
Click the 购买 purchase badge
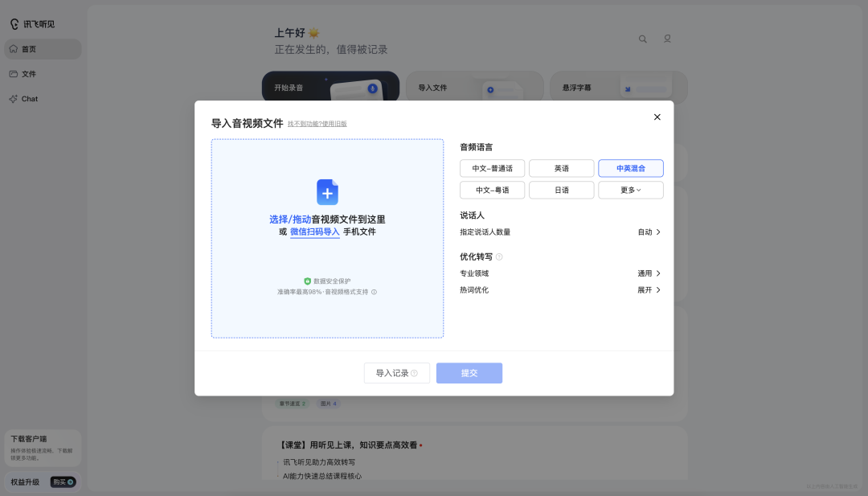[63, 482]
